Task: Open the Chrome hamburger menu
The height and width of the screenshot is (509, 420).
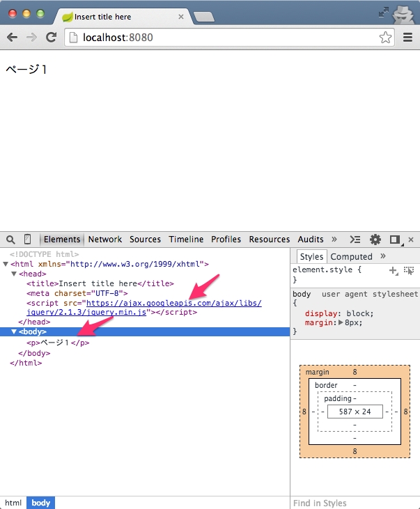Action: (x=407, y=38)
